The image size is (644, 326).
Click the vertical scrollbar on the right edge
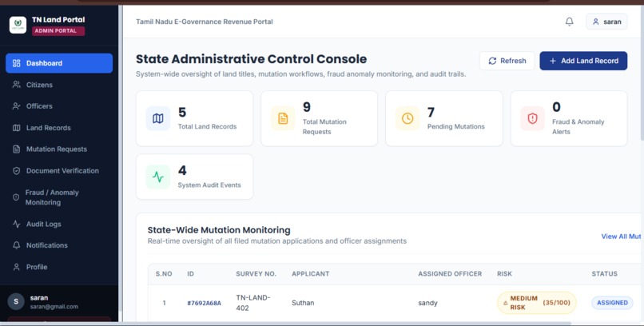click(x=642, y=74)
